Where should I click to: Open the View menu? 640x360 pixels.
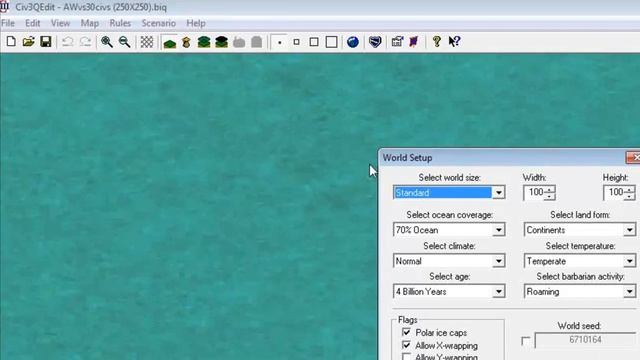(60, 23)
